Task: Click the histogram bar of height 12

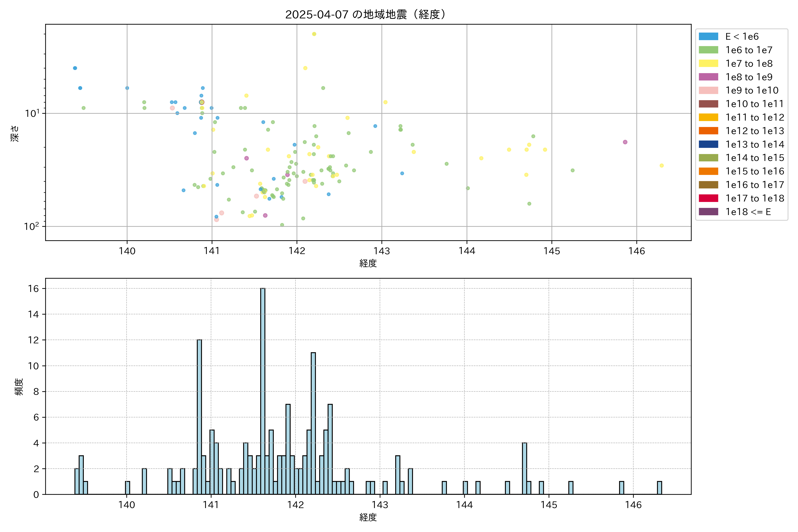Action: tap(199, 417)
